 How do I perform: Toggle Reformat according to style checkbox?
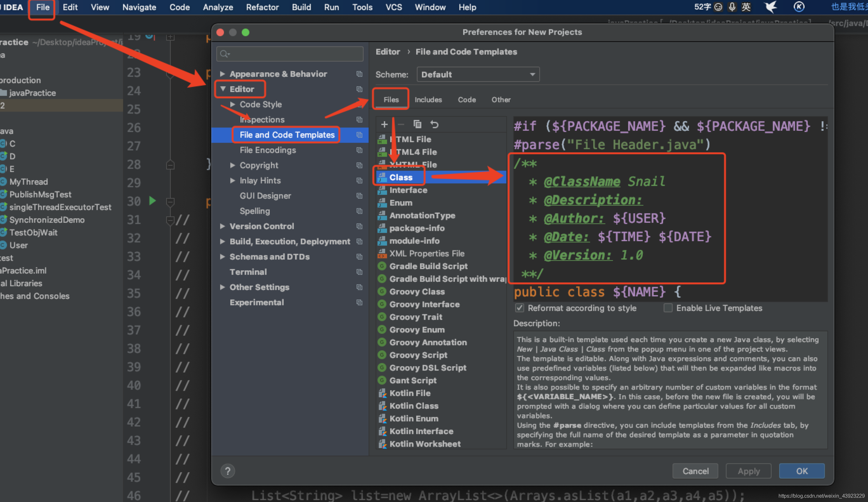(519, 308)
